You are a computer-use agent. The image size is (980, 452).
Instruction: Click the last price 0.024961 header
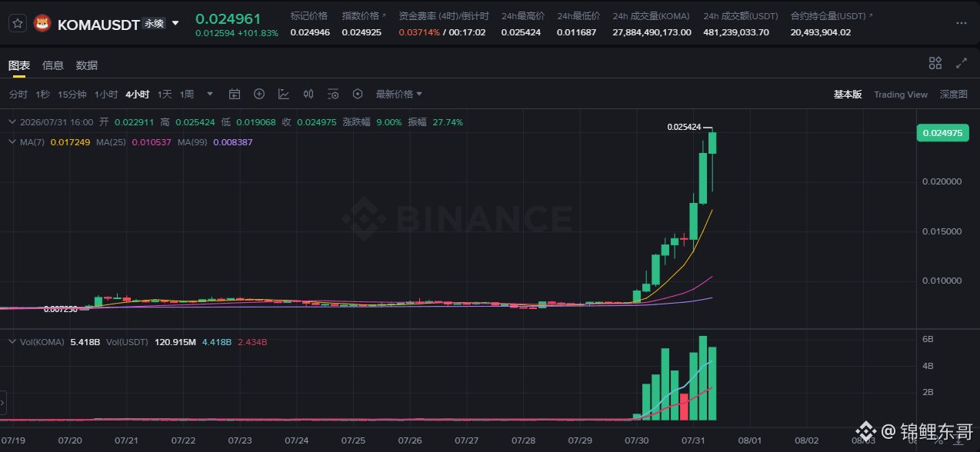tap(228, 18)
